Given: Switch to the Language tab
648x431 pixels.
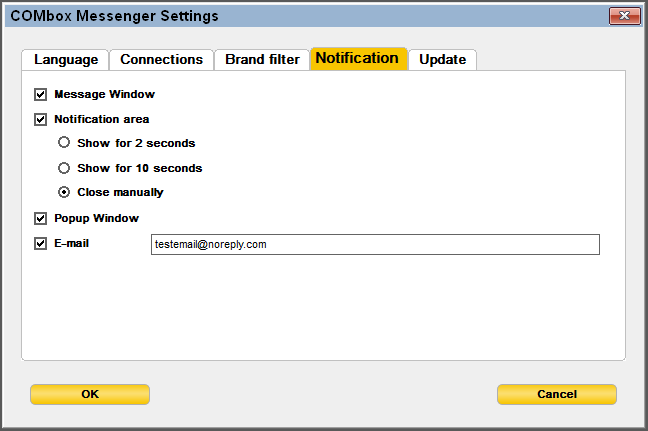Looking at the screenshot, I should point(65,60).
